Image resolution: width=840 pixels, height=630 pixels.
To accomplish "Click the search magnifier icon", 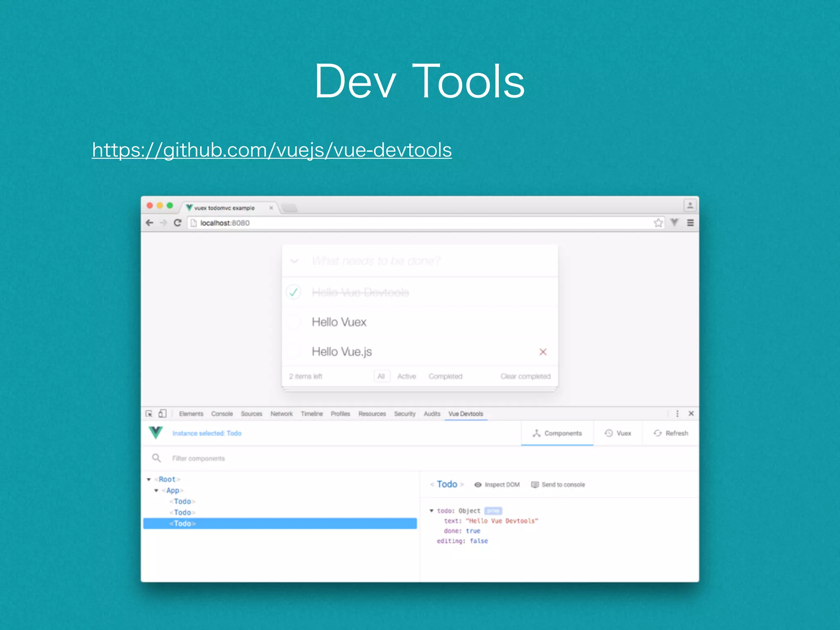I will (156, 458).
